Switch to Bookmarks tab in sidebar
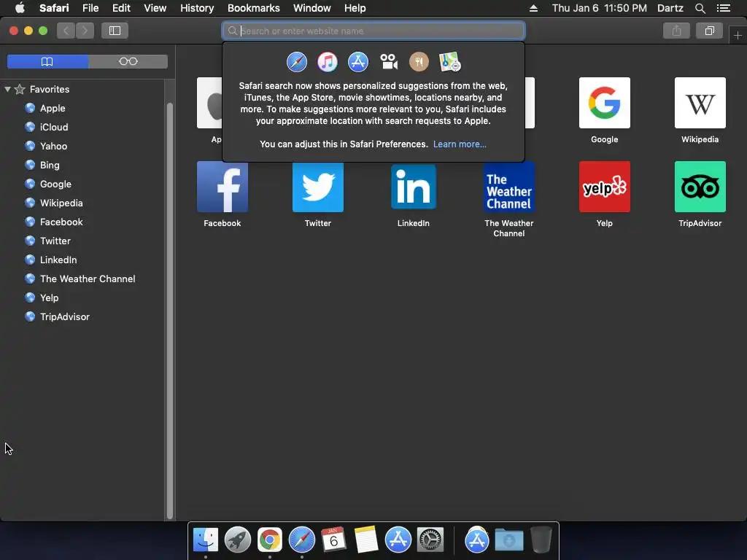This screenshot has height=560, width=747. click(47, 61)
